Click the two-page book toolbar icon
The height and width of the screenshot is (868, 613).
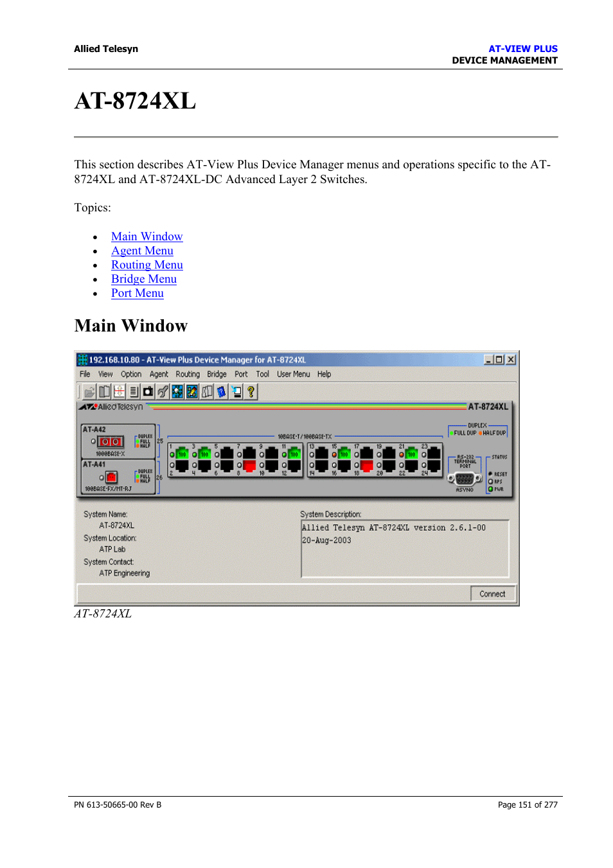pos(104,391)
